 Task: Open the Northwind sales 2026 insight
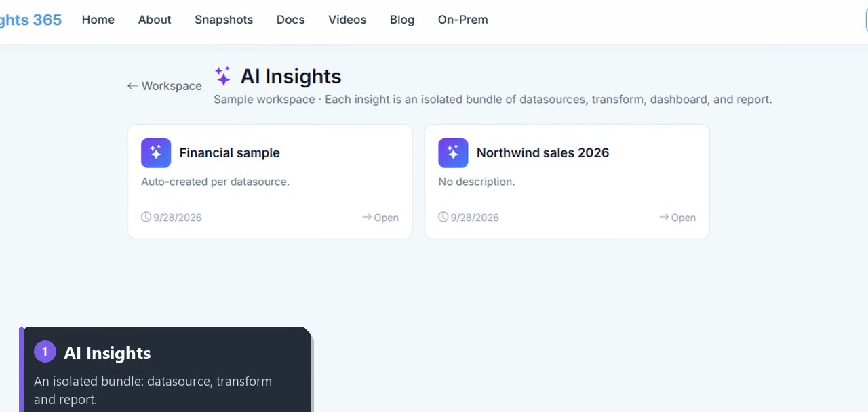677,218
